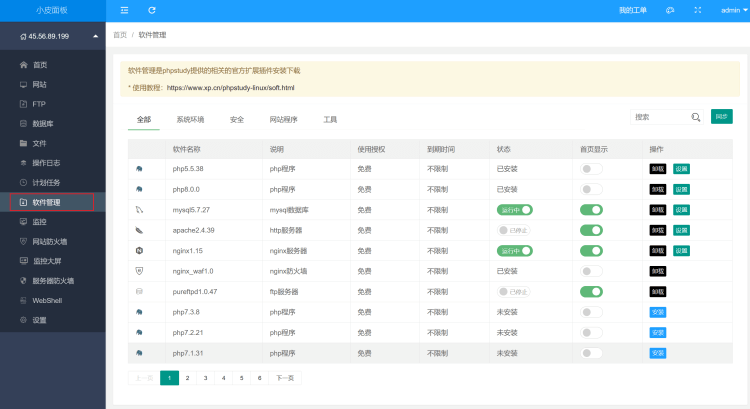Screen dimensions: 750x409
Task: Click the search magnifier icon
Action: tap(695, 117)
